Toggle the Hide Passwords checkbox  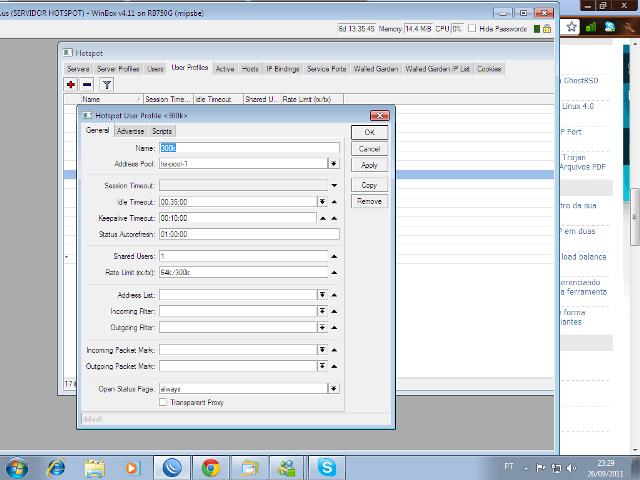pyautogui.click(x=473, y=30)
